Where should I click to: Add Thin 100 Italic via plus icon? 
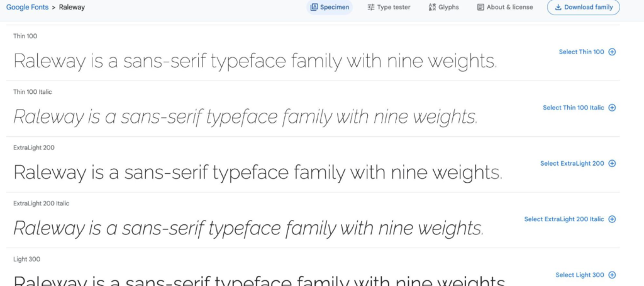(612, 107)
